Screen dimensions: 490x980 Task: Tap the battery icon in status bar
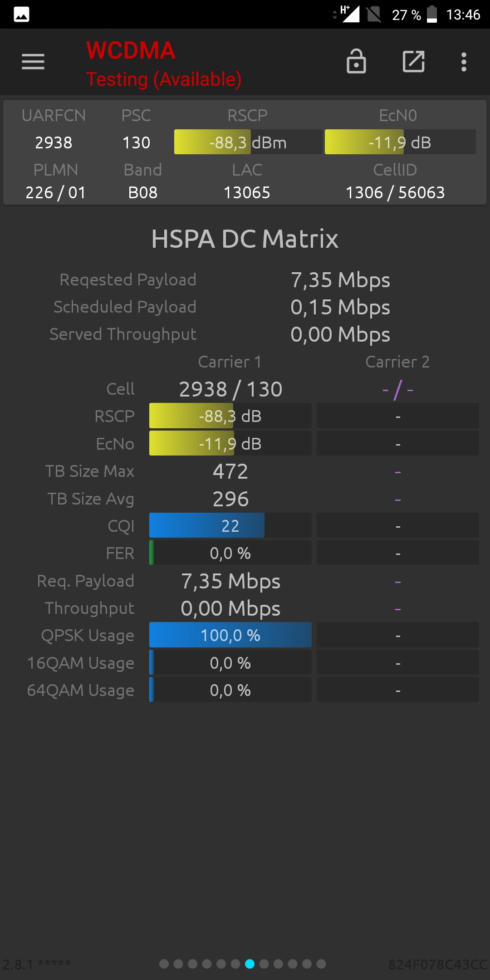tap(432, 14)
